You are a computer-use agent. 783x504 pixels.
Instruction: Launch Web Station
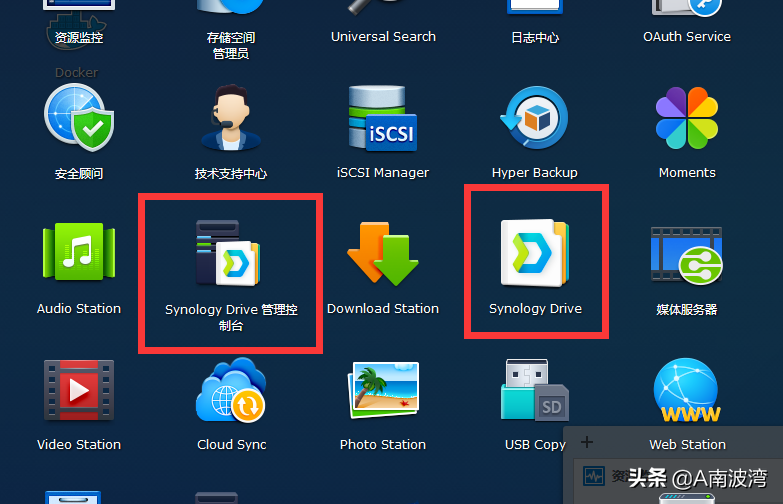click(687, 390)
